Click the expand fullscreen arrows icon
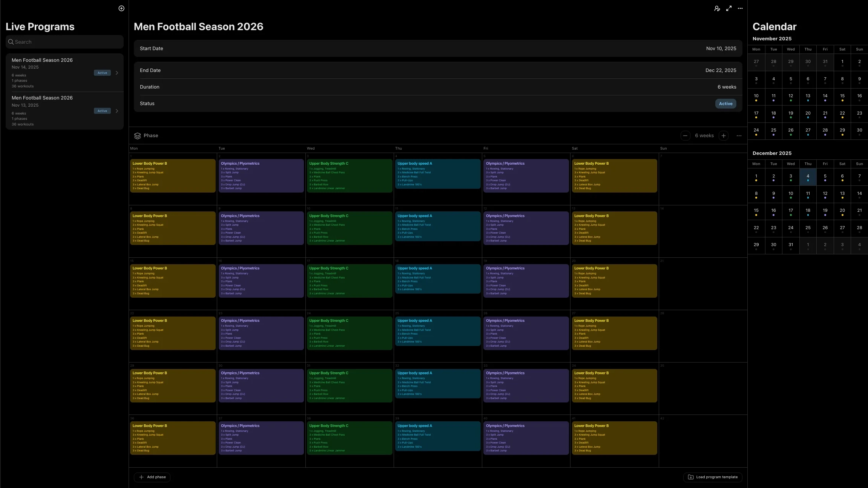Viewport: 868px width, 488px height. (x=729, y=8)
